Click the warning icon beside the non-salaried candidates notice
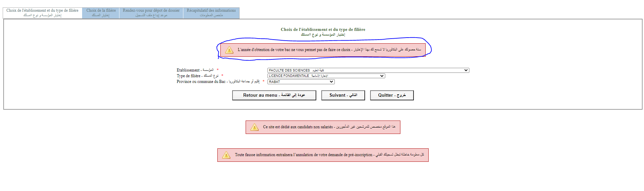Screen dimensions: 644x191 [254, 127]
